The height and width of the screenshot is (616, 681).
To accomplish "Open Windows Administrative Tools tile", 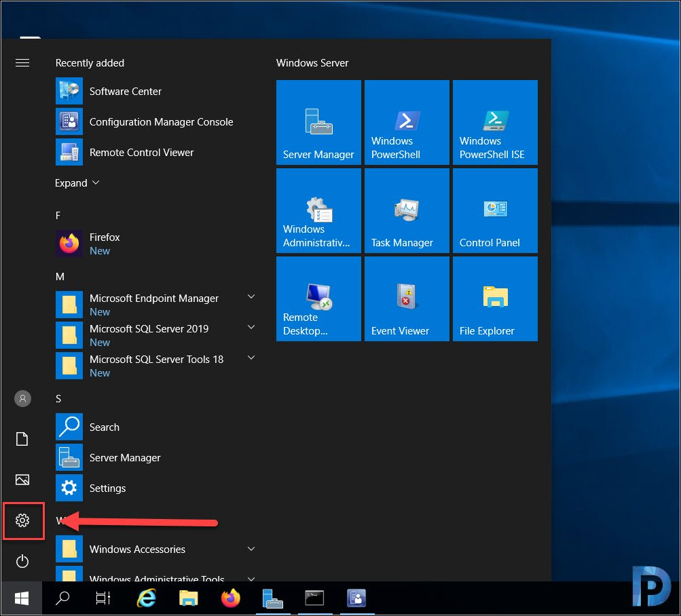I will click(x=318, y=210).
